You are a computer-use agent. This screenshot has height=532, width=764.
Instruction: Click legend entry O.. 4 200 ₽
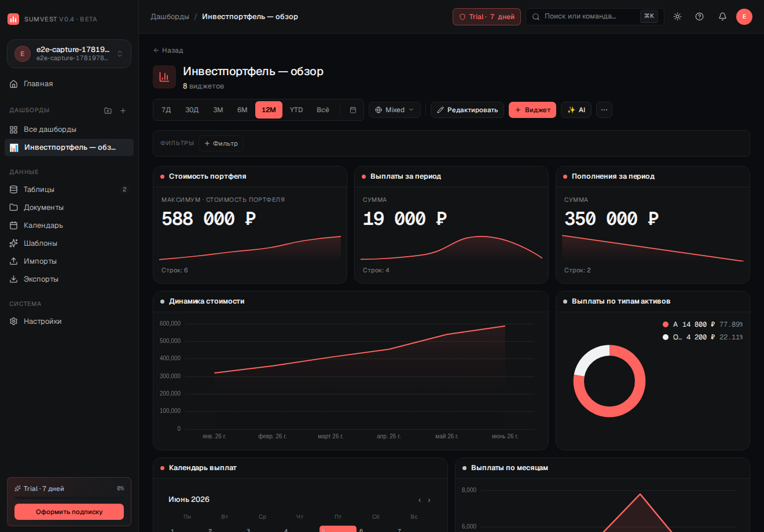[x=703, y=337]
